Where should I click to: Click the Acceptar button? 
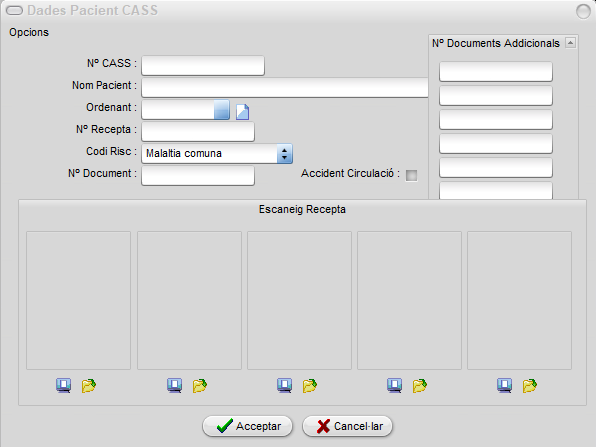(x=247, y=426)
